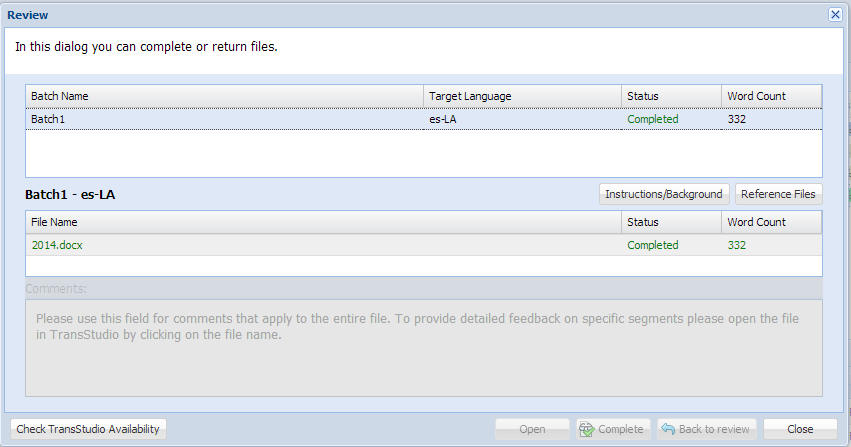Click the Open button
The height and width of the screenshot is (447, 851).
point(532,429)
